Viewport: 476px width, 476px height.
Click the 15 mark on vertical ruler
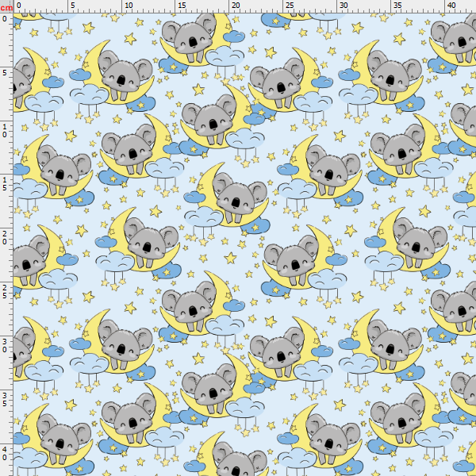[x=5, y=184]
